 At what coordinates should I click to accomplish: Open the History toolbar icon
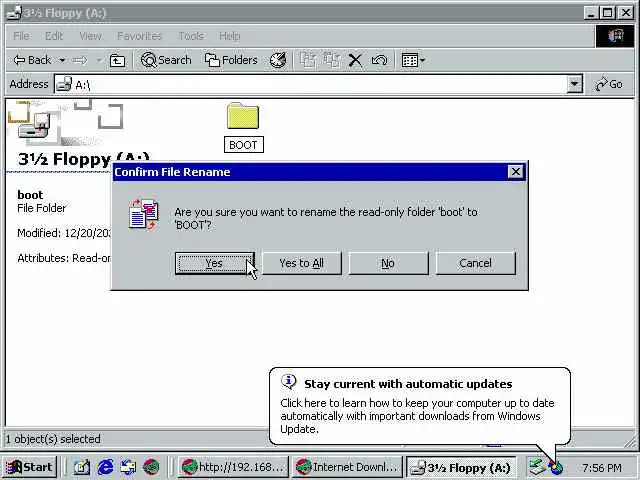[278, 60]
